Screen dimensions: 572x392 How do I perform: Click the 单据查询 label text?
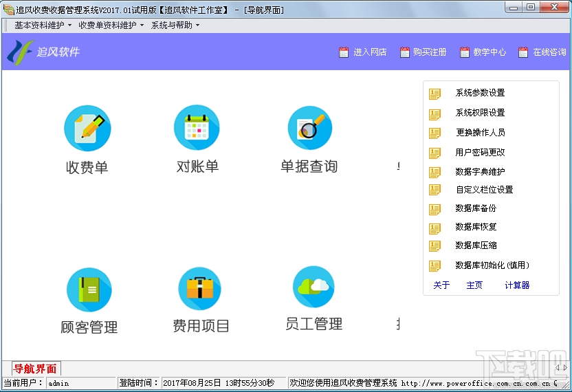pos(309,166)
